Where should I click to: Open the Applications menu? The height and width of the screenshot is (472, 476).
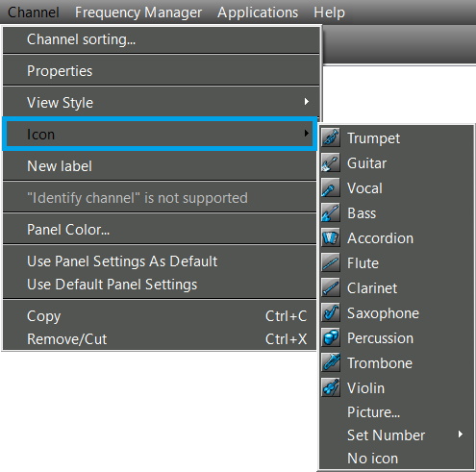tap(258, 12)
